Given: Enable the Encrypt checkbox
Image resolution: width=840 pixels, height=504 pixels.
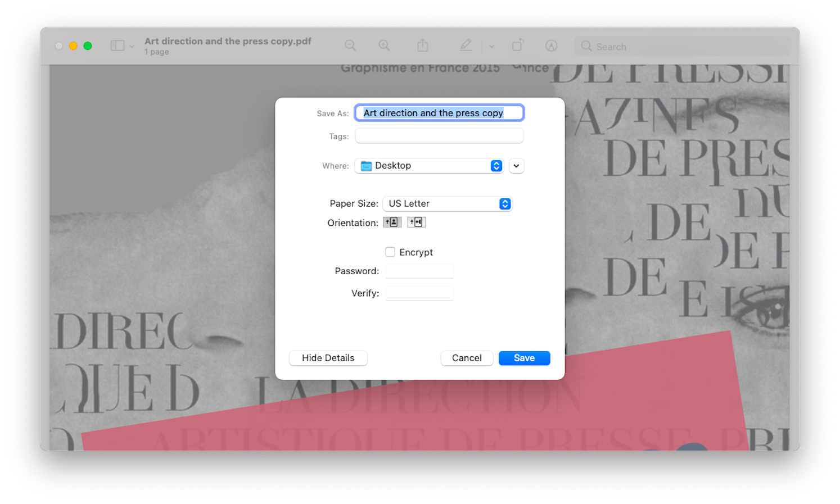Looking at the screenshot, I should coord(390,252).
